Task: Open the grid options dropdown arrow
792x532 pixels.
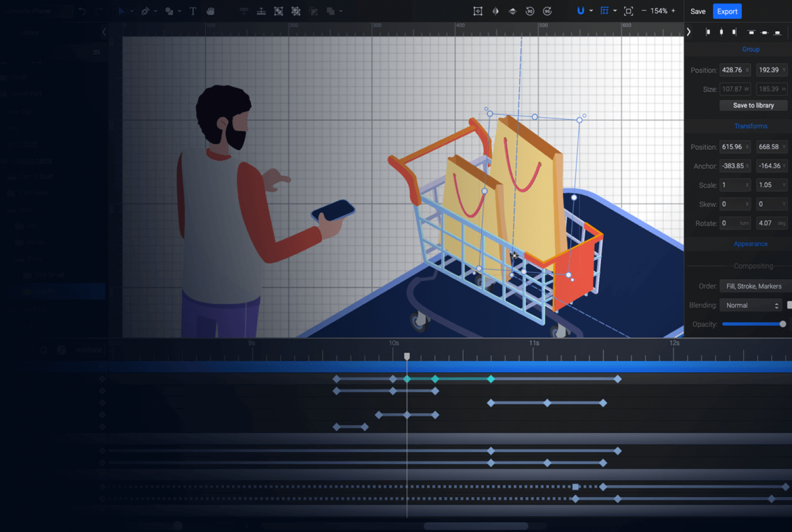Action: coord(615,11)
